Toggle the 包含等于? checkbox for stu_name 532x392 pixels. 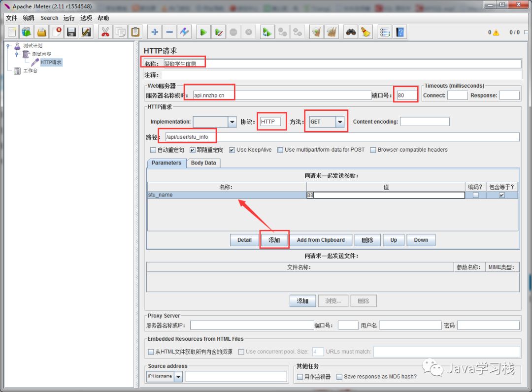502,195
